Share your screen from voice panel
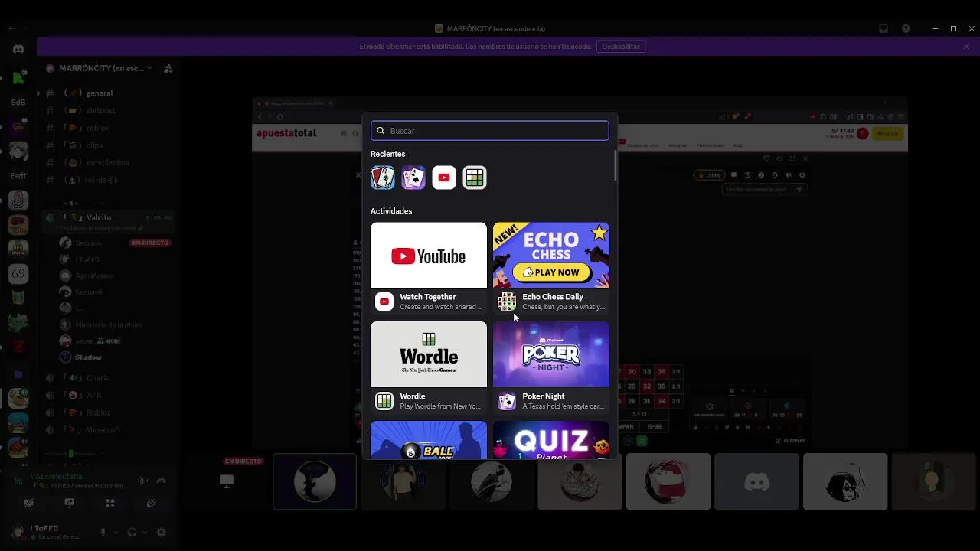980x551 pixels. (x=70, y=503)
